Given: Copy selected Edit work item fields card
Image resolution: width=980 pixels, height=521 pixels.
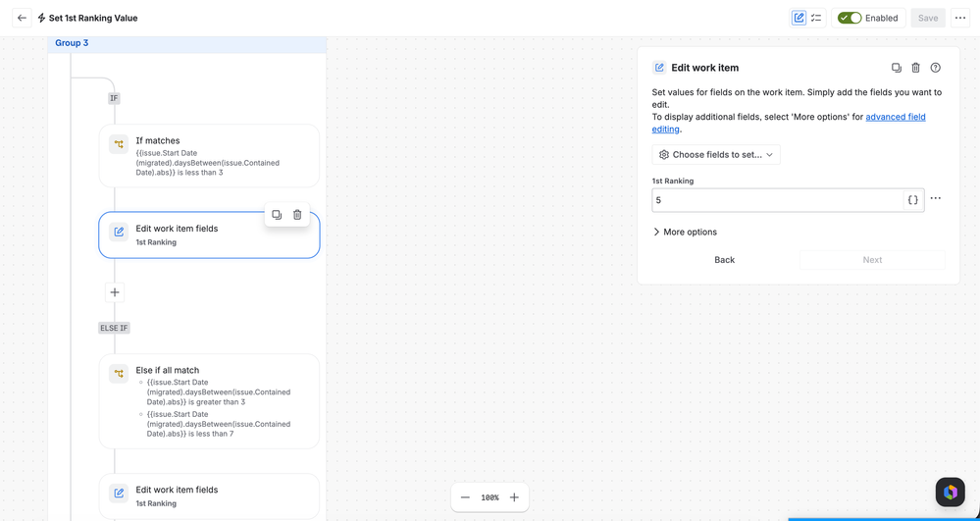Looking at the screenshot, I should [277, 215].
